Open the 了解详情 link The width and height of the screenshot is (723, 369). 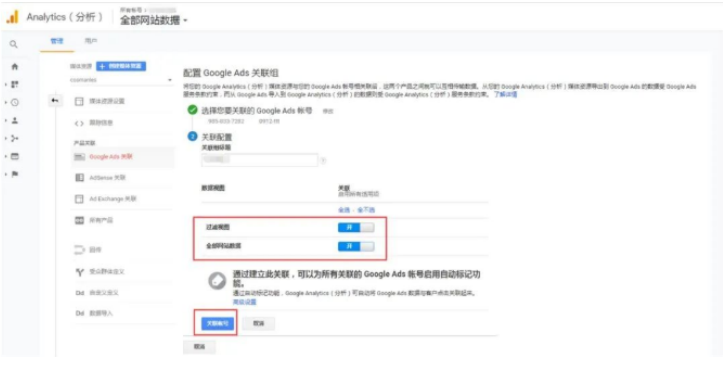pos(505,94)
